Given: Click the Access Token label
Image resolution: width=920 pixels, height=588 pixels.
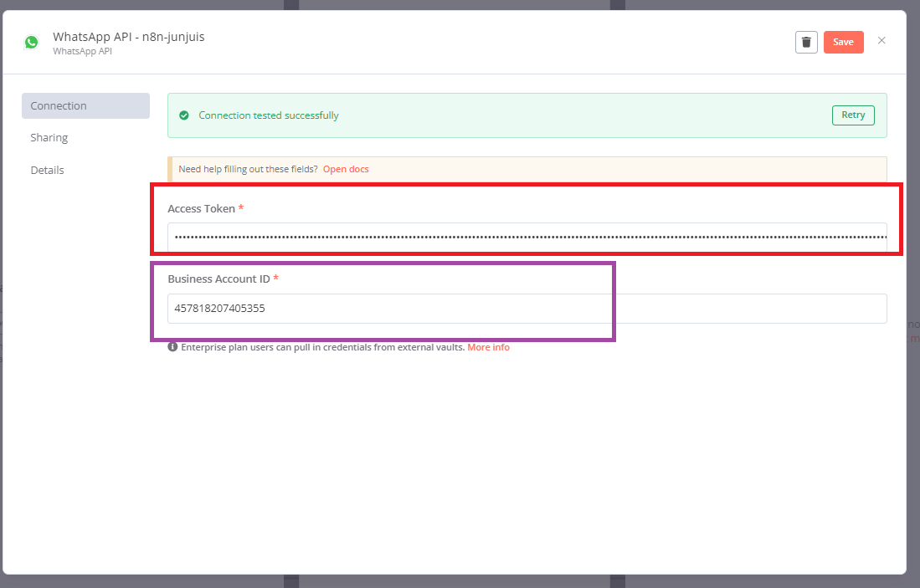Looking at the screenshot, I should pos(202,208).
